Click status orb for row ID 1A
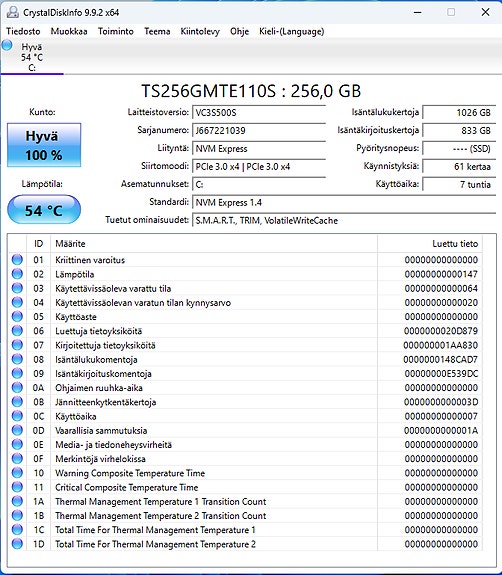502x575 pixels. coord(17,501)
